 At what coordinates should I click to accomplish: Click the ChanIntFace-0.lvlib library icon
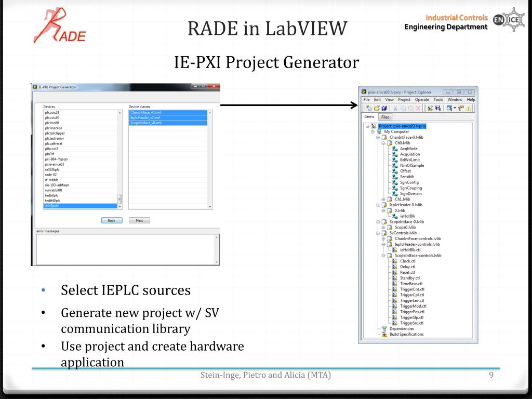coord(384,137)
